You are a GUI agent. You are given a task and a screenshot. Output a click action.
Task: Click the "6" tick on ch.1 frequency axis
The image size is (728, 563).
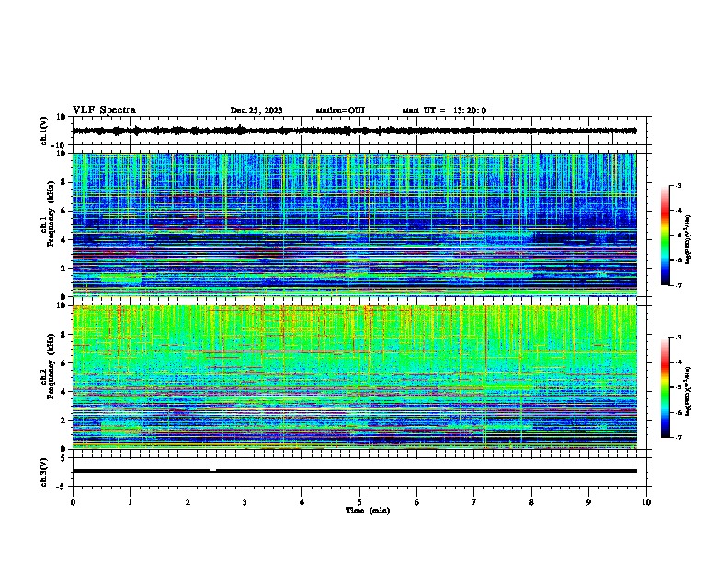63,211
